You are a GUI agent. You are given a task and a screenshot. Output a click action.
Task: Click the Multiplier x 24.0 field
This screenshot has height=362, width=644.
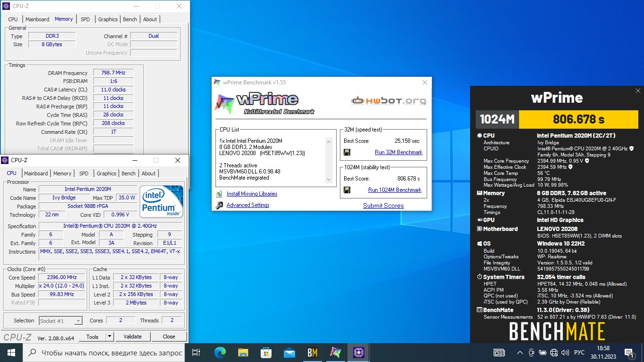[62, 286]
